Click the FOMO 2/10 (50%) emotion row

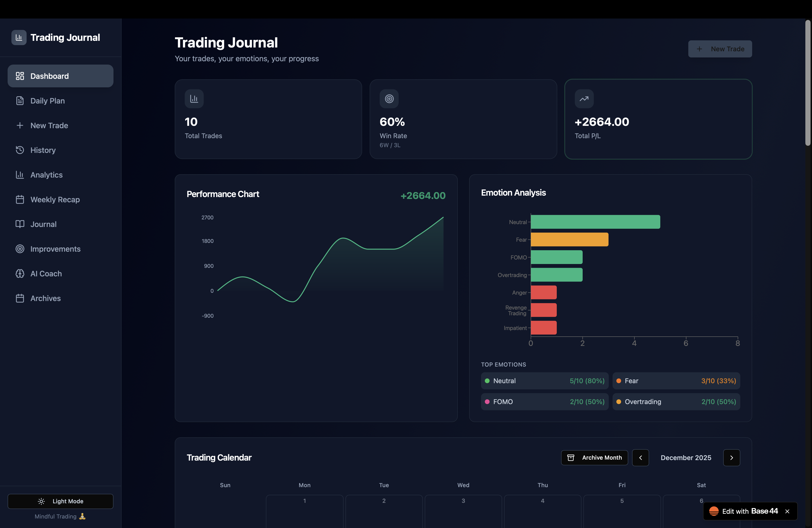(544, 402)
